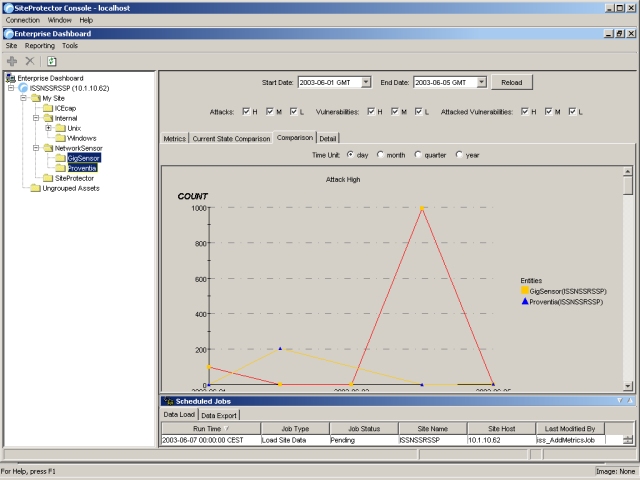Select the day time unit radio button
Image resolution: width=640 pixels, height=480 pixels.
(x=350, y=154)
